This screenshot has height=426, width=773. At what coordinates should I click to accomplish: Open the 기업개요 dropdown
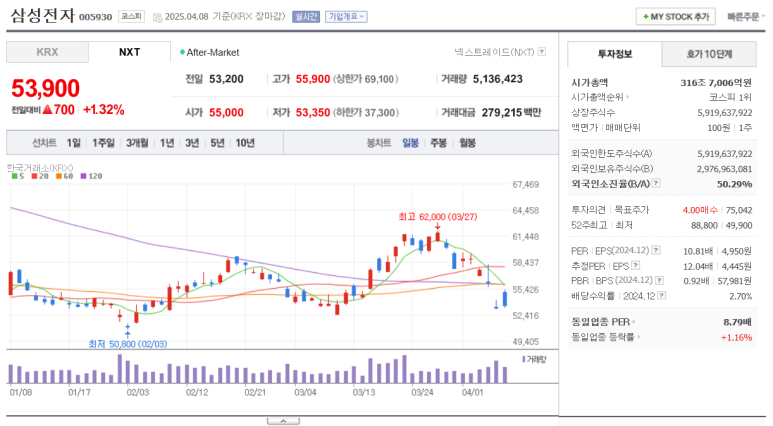(x=346, y=17)
